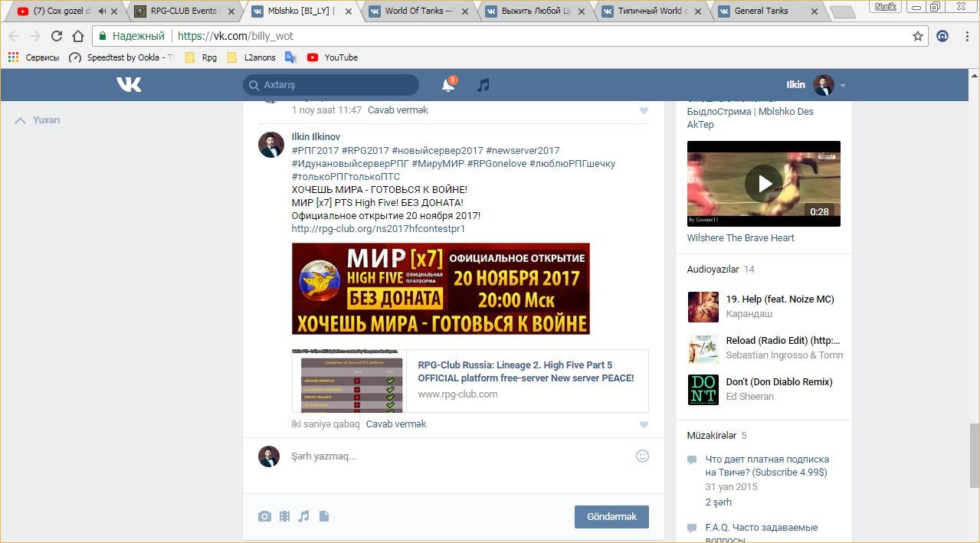980x543 pixels.
Task: Open the #newserver2017 hashtag
Action: click(523, 150)
